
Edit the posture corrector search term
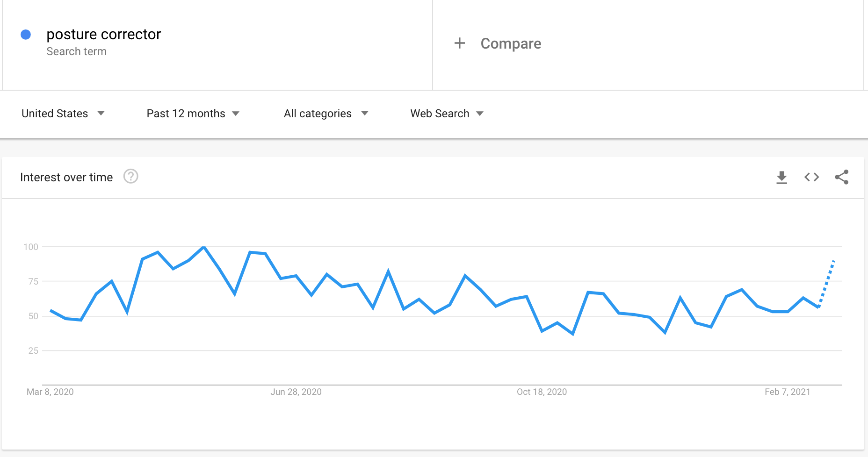pyautogui.click(x=104, y=34)
